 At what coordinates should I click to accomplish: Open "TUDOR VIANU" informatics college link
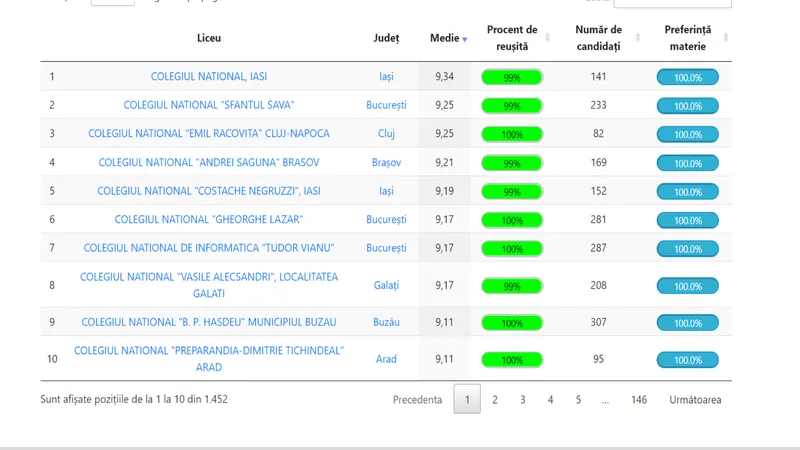(x=208, y=248)
